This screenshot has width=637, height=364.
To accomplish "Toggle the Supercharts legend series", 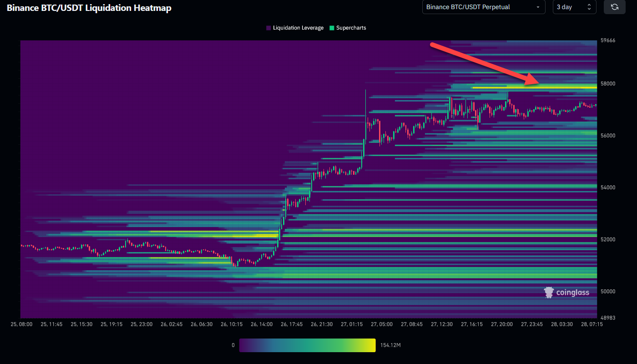I will tap(348, 28).
